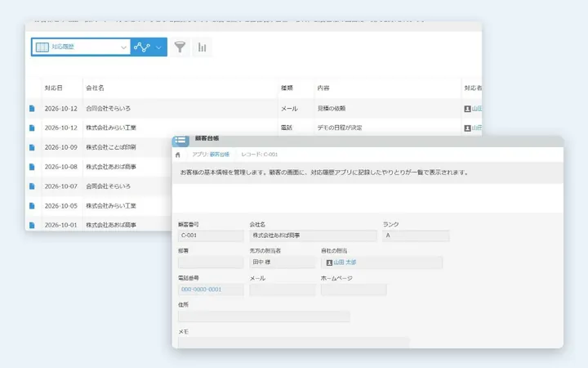This screenshot has width=588, height=368.
Task: Follow the 顧客台帳 app link in breadcrumb
Action: (x=220, y=155)
